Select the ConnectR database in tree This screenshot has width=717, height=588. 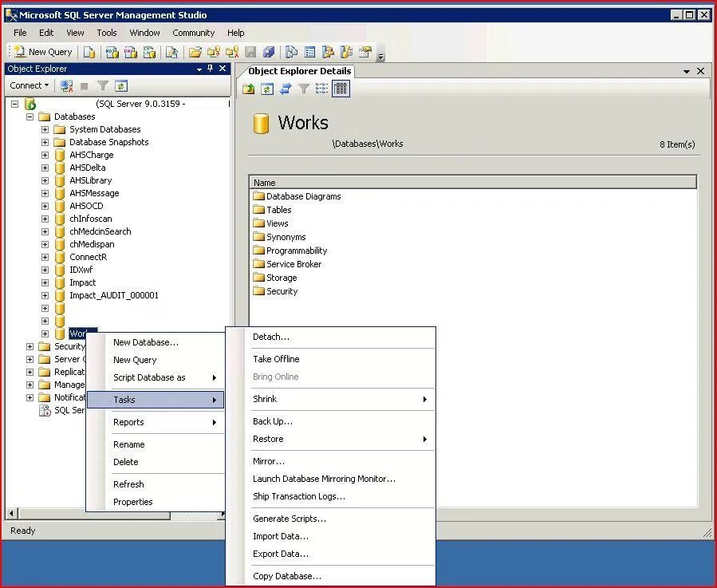coord(89,257)
